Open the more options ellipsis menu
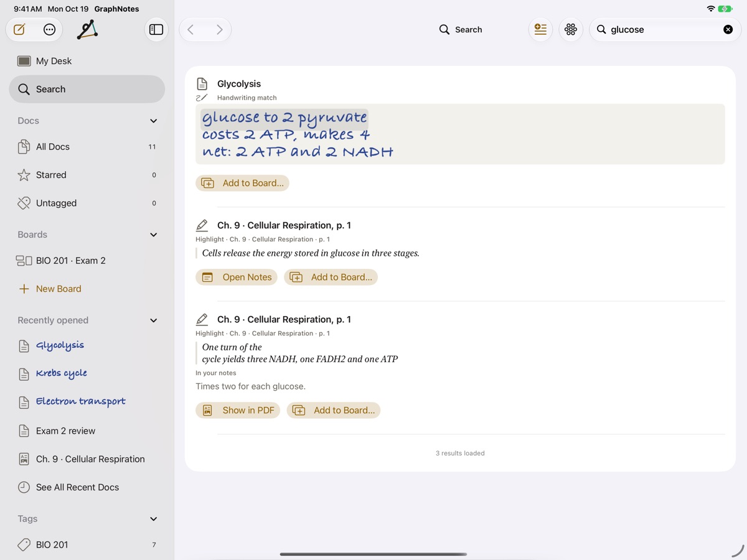The image size is (747, 560). pyautogui.click(x=50, y=29)
